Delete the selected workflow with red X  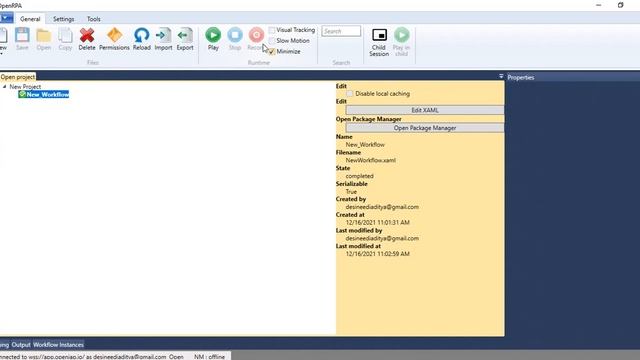[x=87, y=39]
